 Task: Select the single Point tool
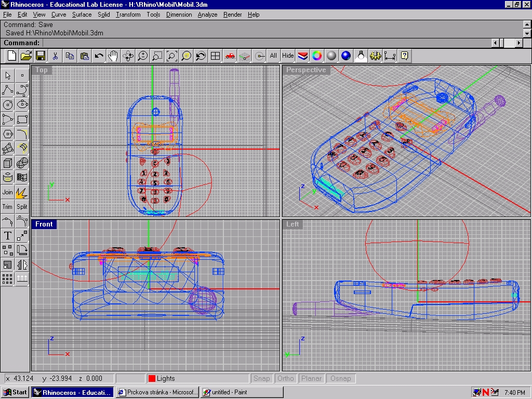coord(22,75)
